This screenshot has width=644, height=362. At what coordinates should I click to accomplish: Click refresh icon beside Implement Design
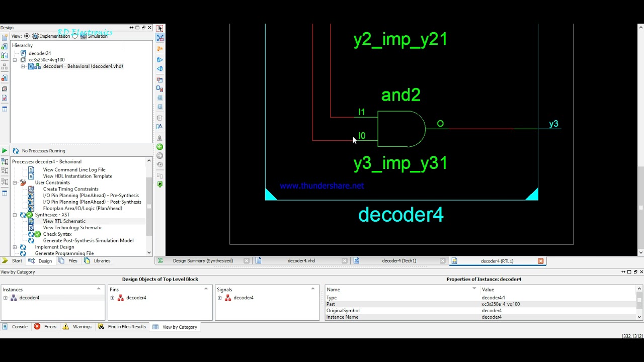tap(23, 247)
